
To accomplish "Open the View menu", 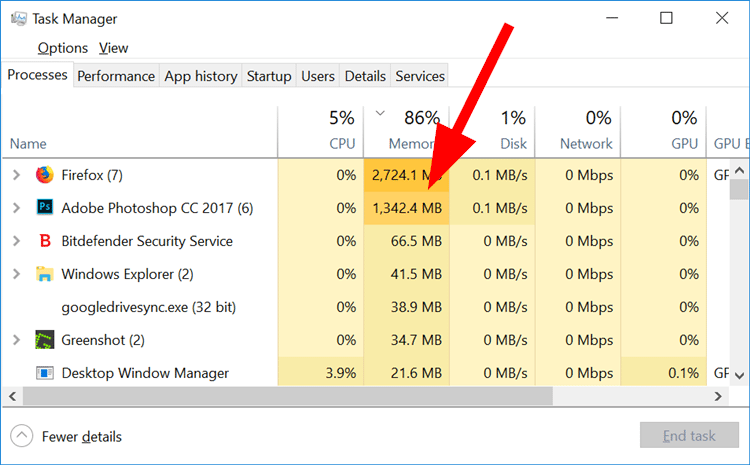I will pos(113,48).
